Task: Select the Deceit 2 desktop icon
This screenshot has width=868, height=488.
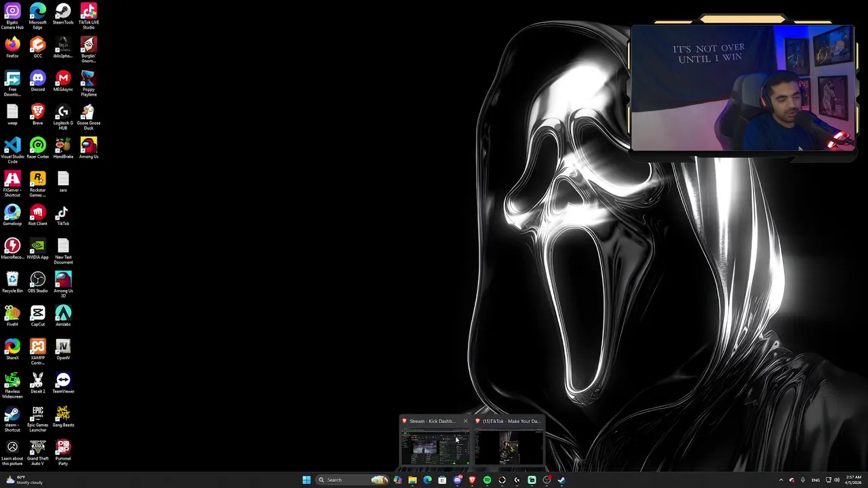Action: point(37,383)
